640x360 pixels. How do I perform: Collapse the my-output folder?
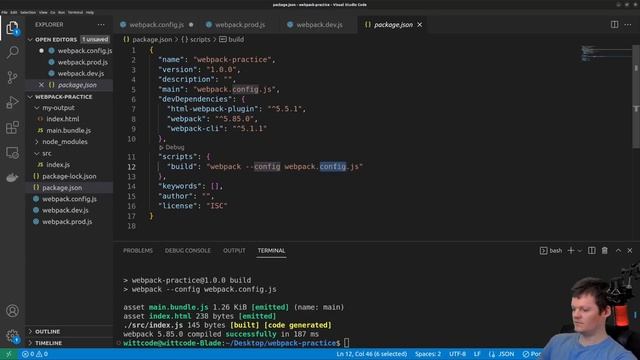(x=37, y=108)
